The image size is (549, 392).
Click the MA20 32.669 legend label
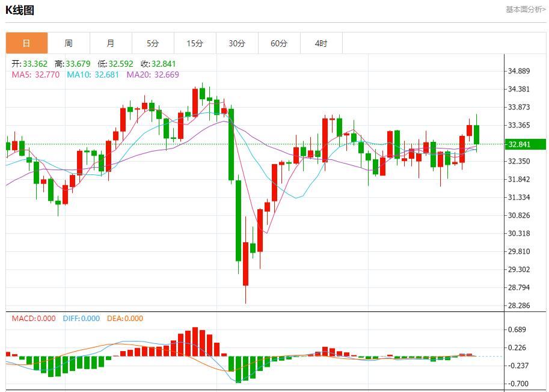[x=153, y=75]
